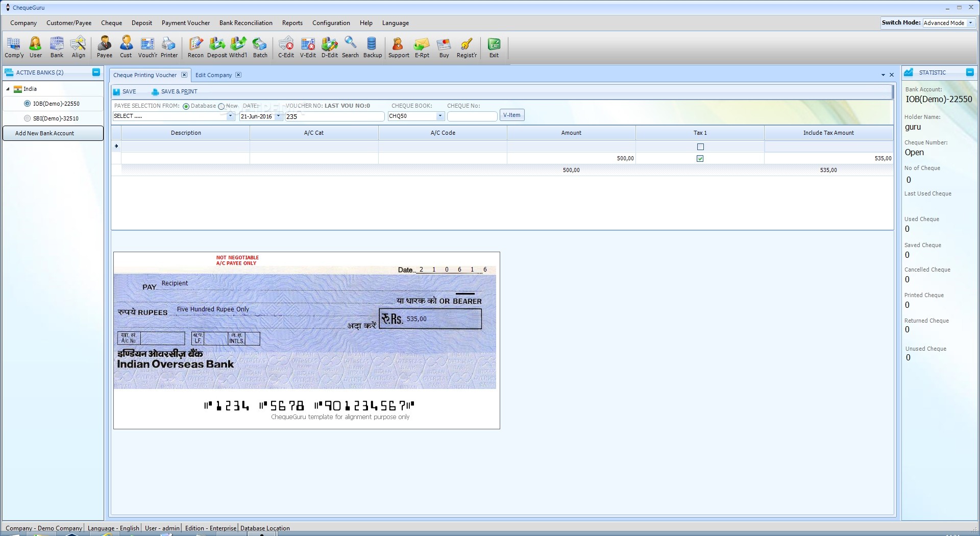This screenshot has height=536, width=980.
Task: Click the D-Edit deposit edit icon
Action: point(329,47)
